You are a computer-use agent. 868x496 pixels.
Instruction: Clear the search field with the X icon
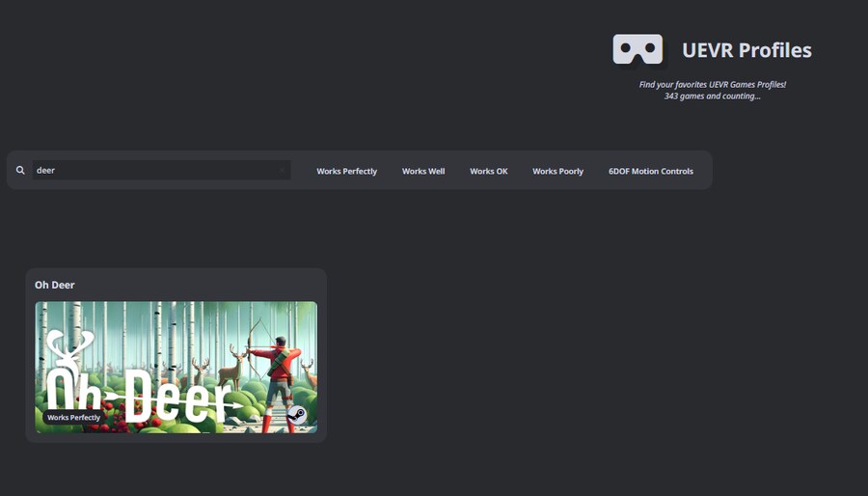[x=283, y=171]
